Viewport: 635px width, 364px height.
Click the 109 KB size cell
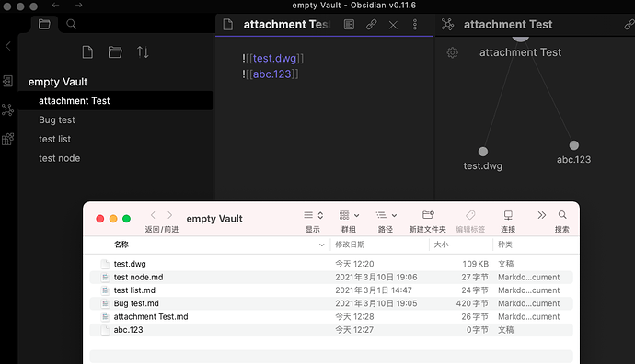click(x=476, y=264)
